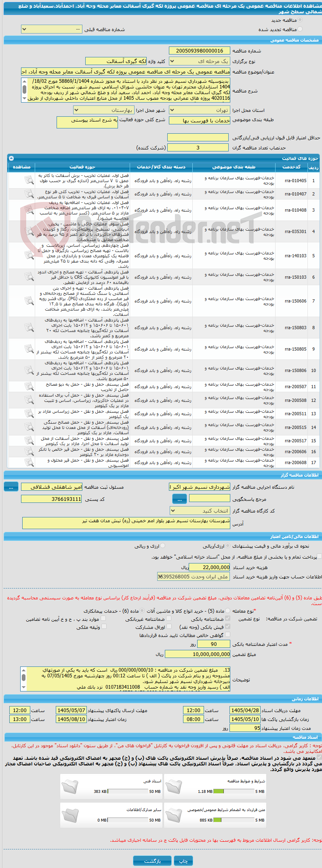
Task: Sort by the ردیف column header
Action: 313,167
